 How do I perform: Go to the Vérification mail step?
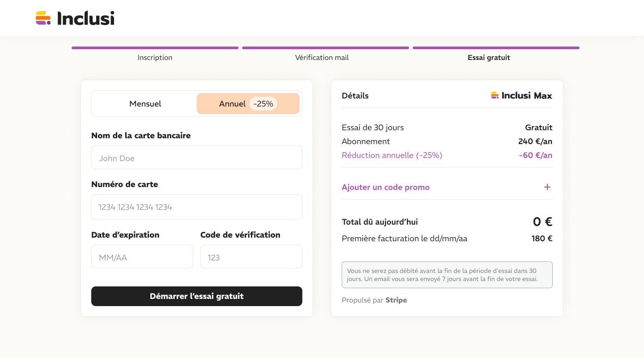click(x=322, y=58)
